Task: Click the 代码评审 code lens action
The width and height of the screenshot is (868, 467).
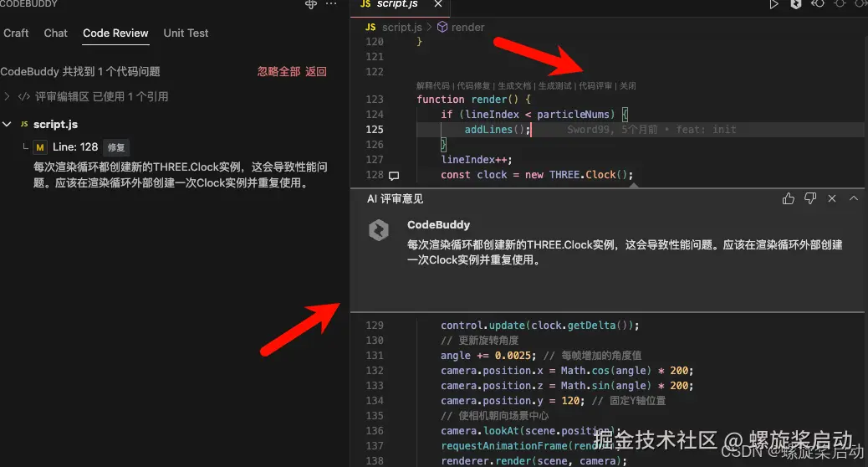Action: (x=595, y=86)
